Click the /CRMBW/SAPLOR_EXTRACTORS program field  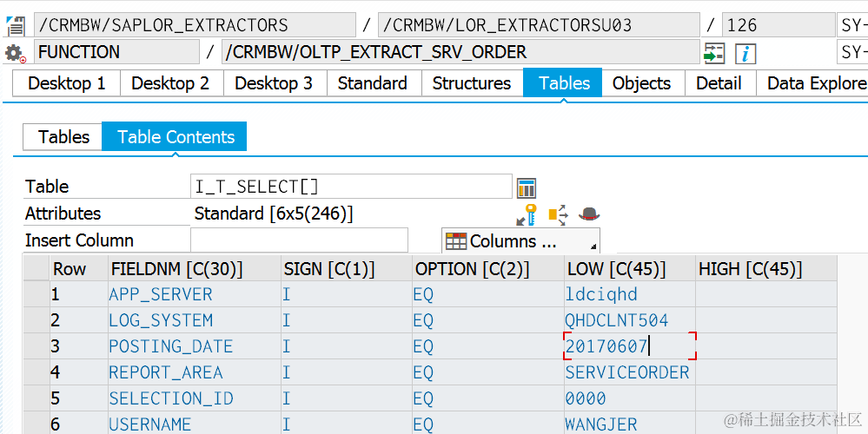point(195,25)
